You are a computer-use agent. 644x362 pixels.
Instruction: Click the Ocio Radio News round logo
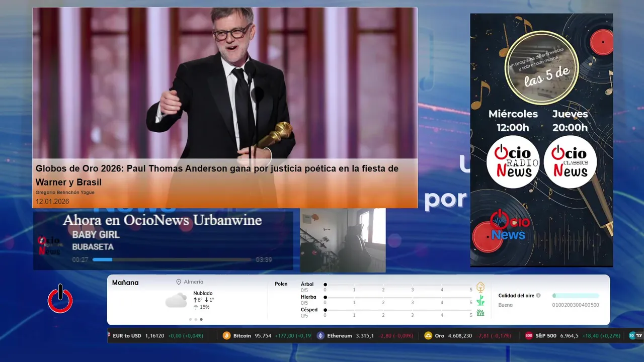[x=513, y=162]
